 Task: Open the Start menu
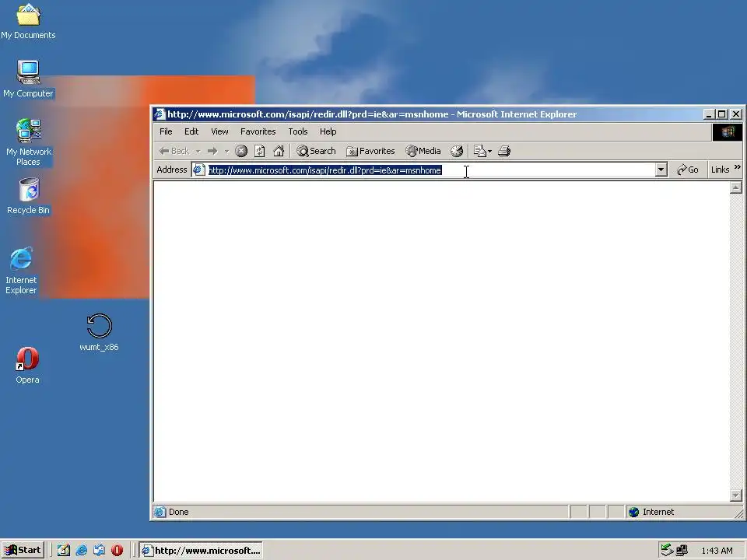click(x=23, y=550)
